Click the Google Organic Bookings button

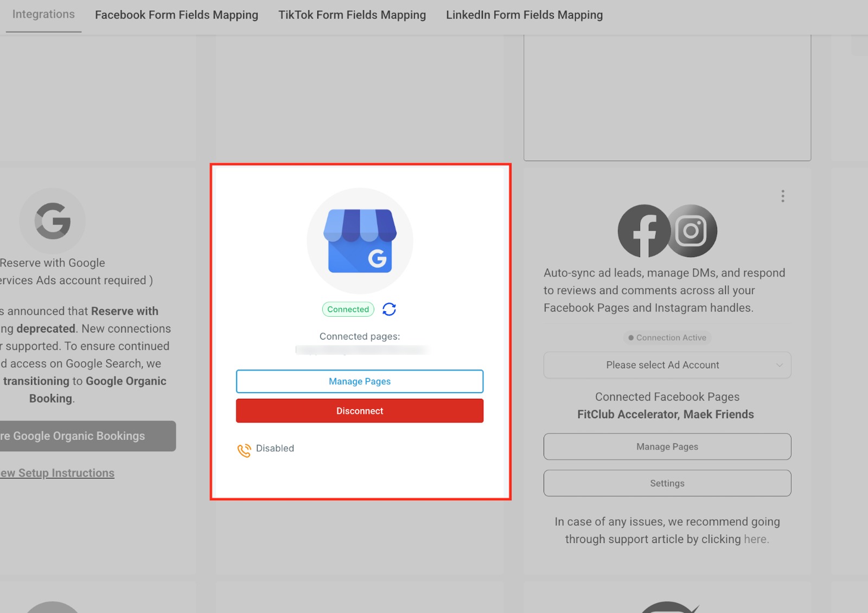[88, 436]
